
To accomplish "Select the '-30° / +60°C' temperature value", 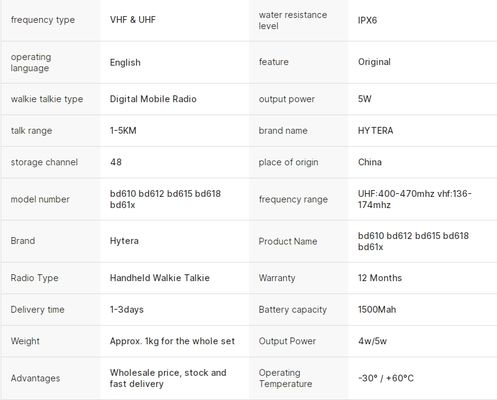I will [386, 378].
